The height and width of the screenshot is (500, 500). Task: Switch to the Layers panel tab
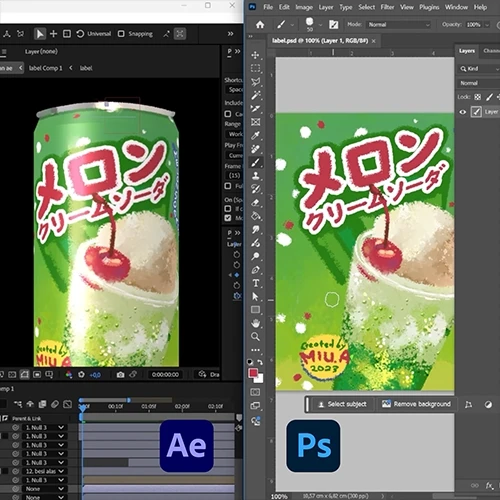click(x=467, y=51)
